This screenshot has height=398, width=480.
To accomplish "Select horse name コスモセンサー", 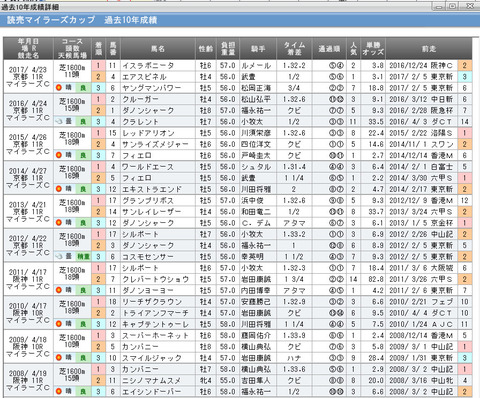I will click(x=148, y=257).
